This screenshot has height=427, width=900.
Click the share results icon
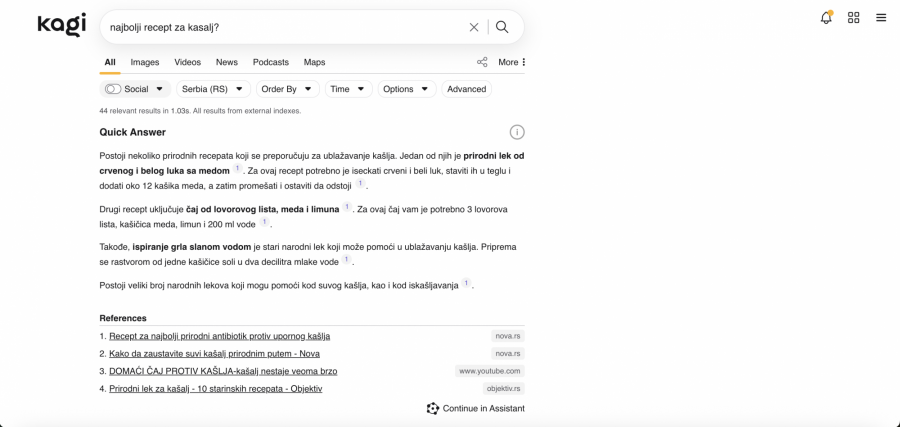click(x=482, y=62)
